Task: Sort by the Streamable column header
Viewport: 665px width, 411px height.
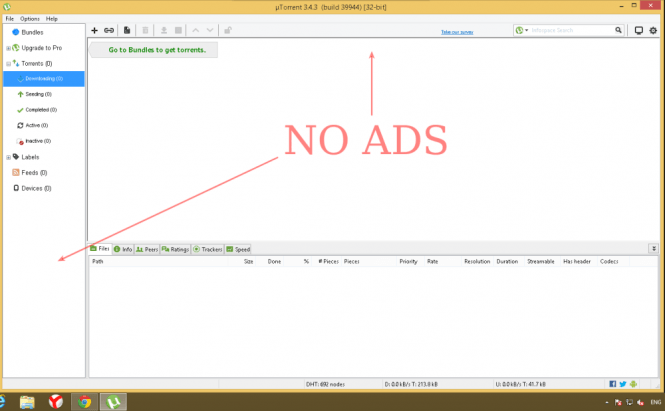Action: tap(541, 261)
